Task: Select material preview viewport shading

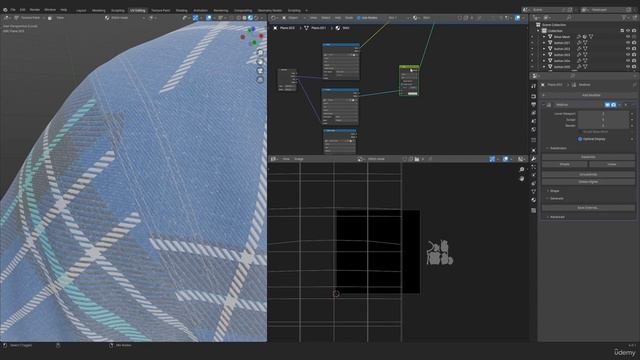Action: click(x=250, y=18)
